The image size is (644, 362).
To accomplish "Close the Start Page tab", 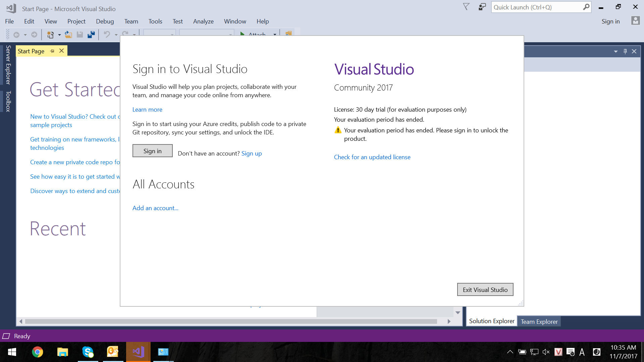I will point(61,51).
